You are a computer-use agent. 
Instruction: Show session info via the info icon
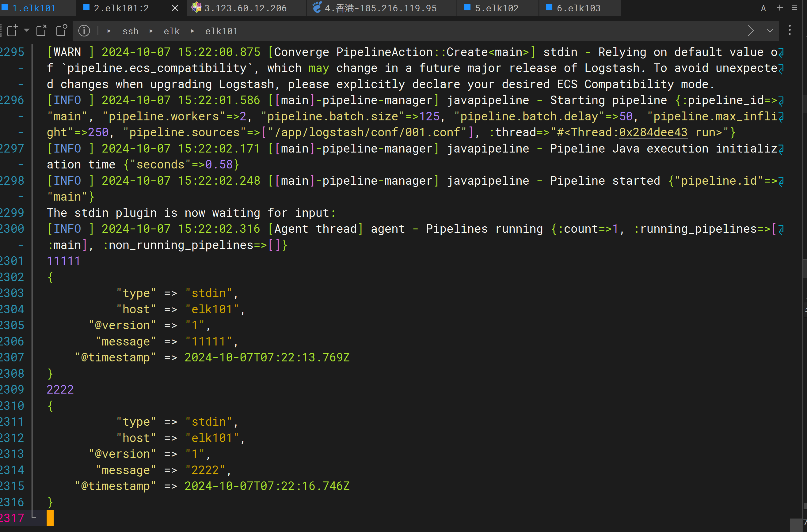click(84, 31)
